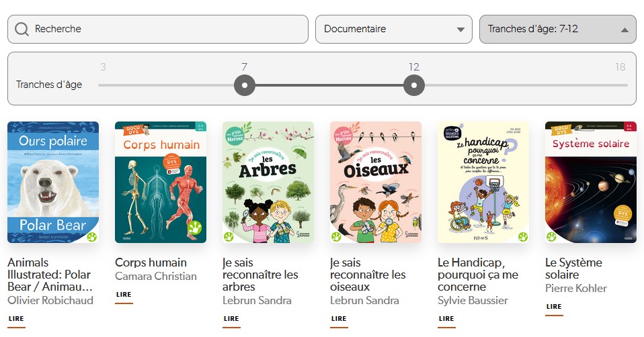Click LIRE under Animals Illustrated: Polar Bear

tap(16, 319)
